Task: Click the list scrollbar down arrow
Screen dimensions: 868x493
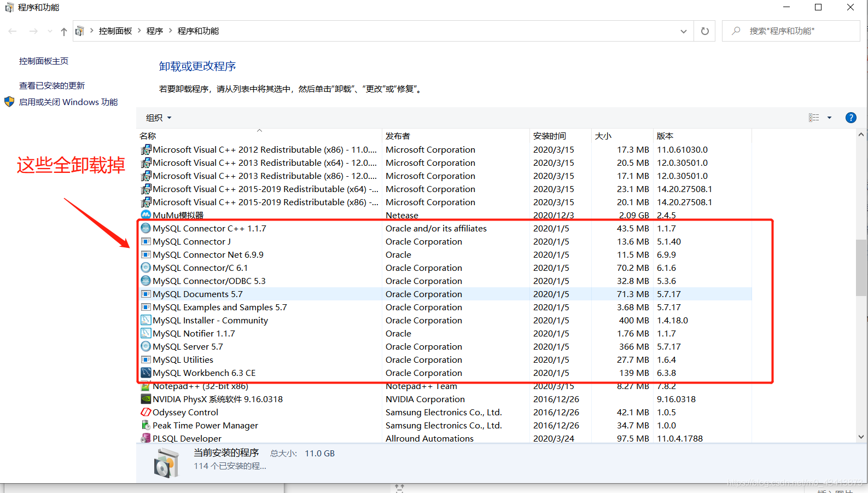Action: coord(861,437)
